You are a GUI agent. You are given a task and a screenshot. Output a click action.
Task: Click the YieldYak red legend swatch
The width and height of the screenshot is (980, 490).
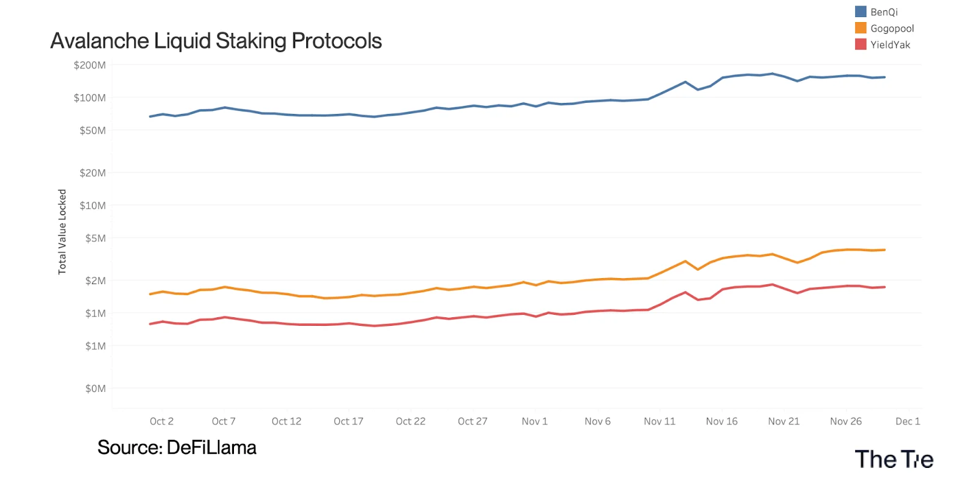coord(861,44)
